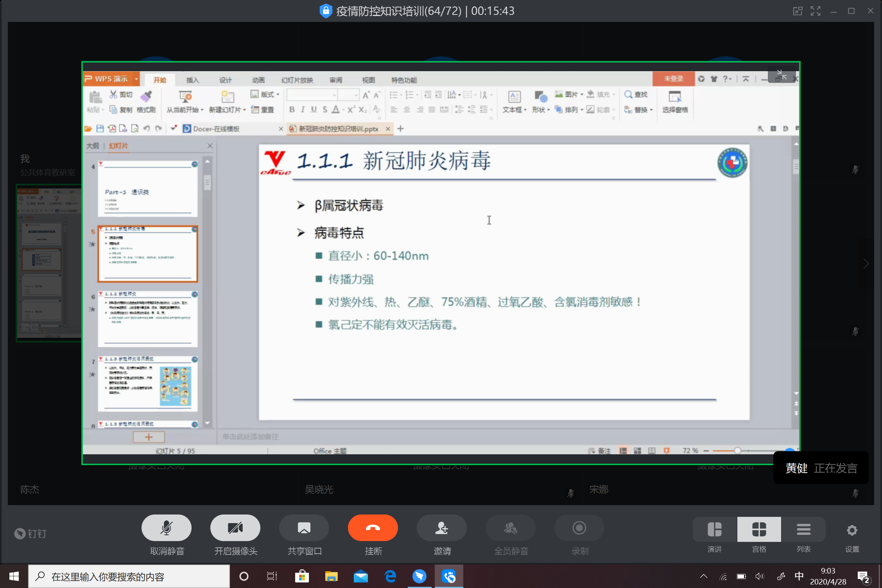The image size is (882, 588).
Task: Select the 宫格 grid layout view
Action: coord(759,530)
